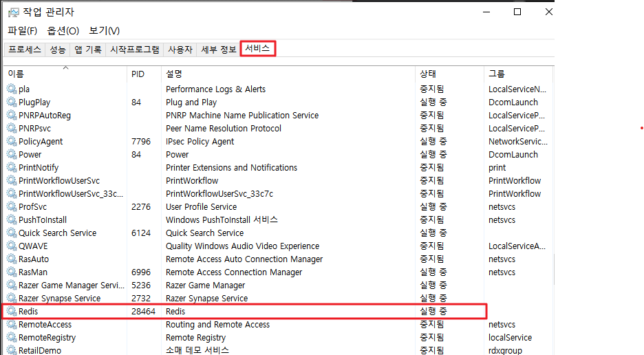Click the gear icon beside Power service
Screen dimensions: 644x355
click(x=12, y=155)
